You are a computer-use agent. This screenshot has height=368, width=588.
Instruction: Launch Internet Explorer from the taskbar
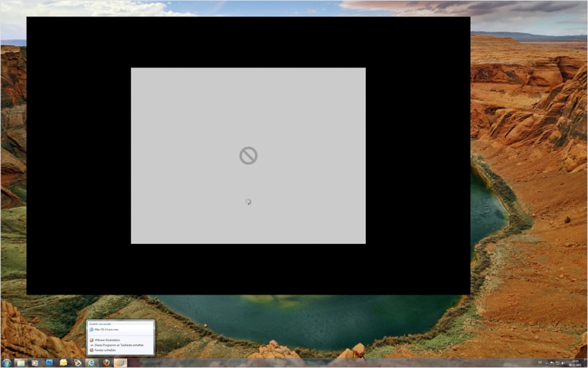click(x=92, y=363)
